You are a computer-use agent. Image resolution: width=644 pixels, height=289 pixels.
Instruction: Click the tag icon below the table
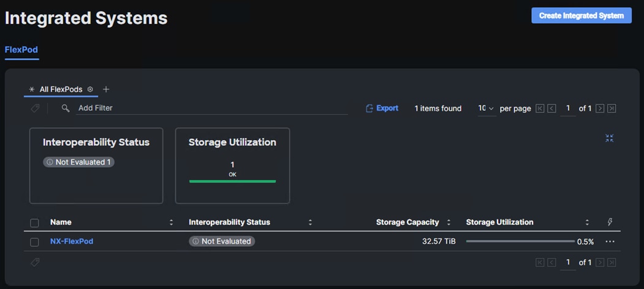pos(35,262)
